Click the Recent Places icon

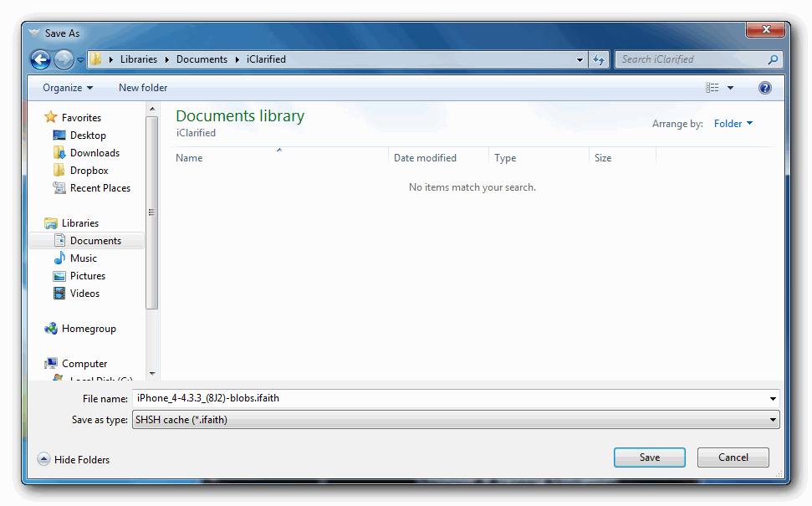(59, 188)
